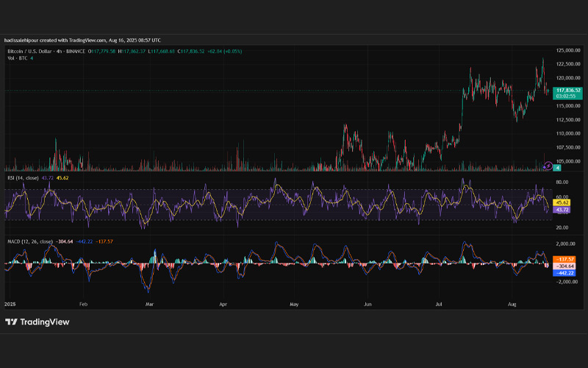The image size is (588, 368).
Task: Click the purple 43.72 value in the RSI legend
Action: 47,178
